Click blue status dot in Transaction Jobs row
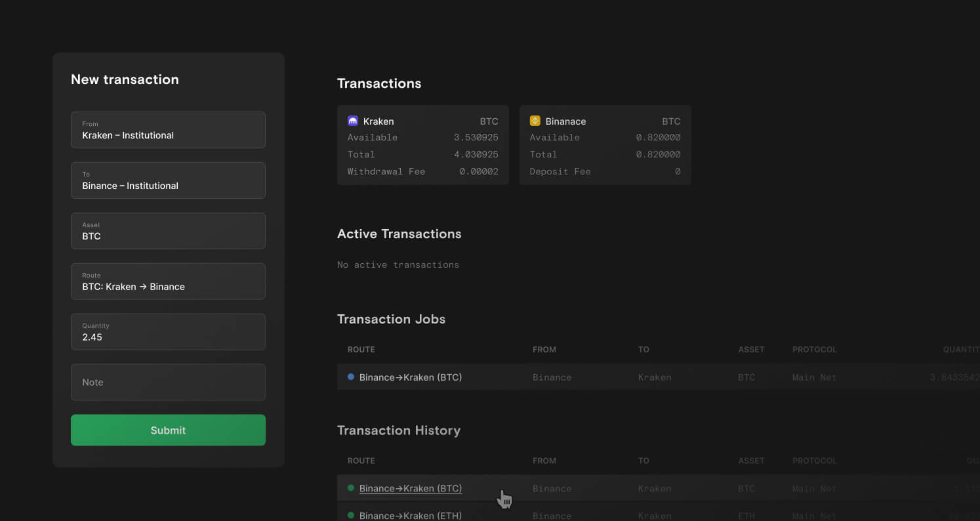Viewport: 980px width, 521px height. (351, 377)
